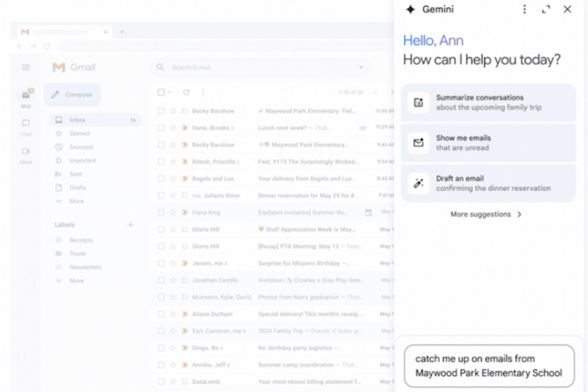Image resolution: width=588 pixels, height=392 pixels.
Task: Toggle the select-all emails checkbox
Action: point(161,92)
